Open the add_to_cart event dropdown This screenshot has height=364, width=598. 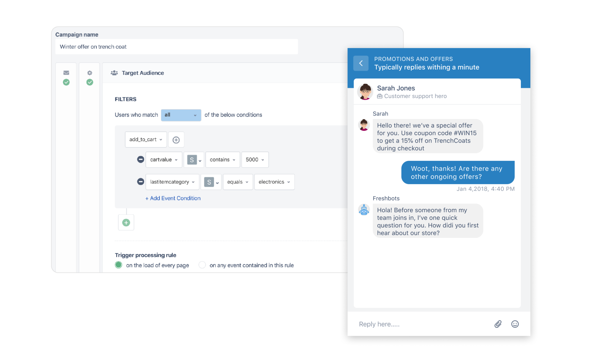146,140
